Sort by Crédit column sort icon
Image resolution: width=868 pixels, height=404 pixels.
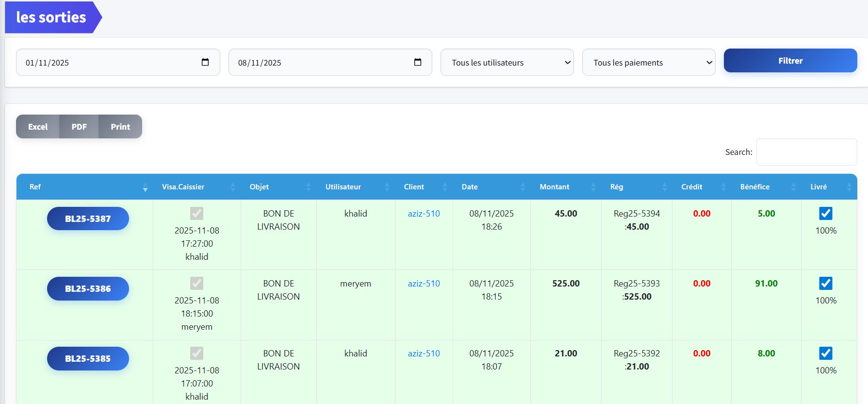tap(723, 187)
